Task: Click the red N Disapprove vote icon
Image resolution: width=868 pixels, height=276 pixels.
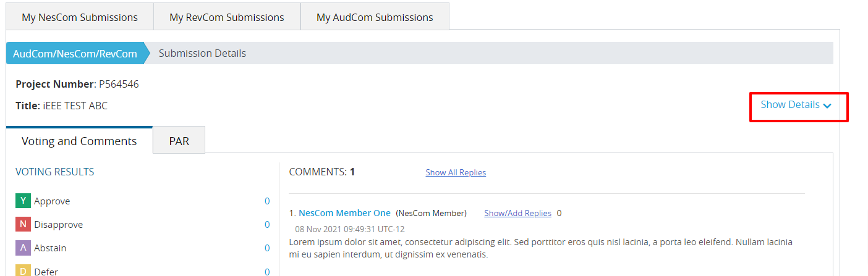Action: [x=23, y=224]
